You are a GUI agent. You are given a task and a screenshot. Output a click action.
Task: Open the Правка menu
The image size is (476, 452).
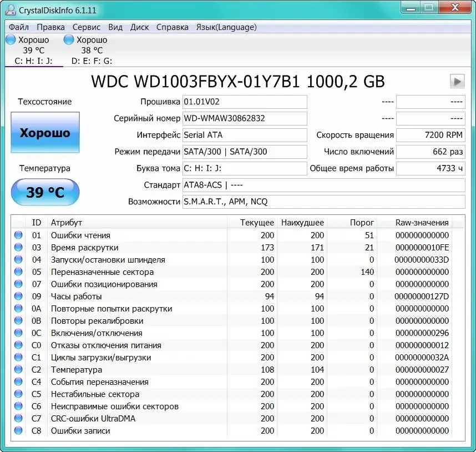point(50,27)
